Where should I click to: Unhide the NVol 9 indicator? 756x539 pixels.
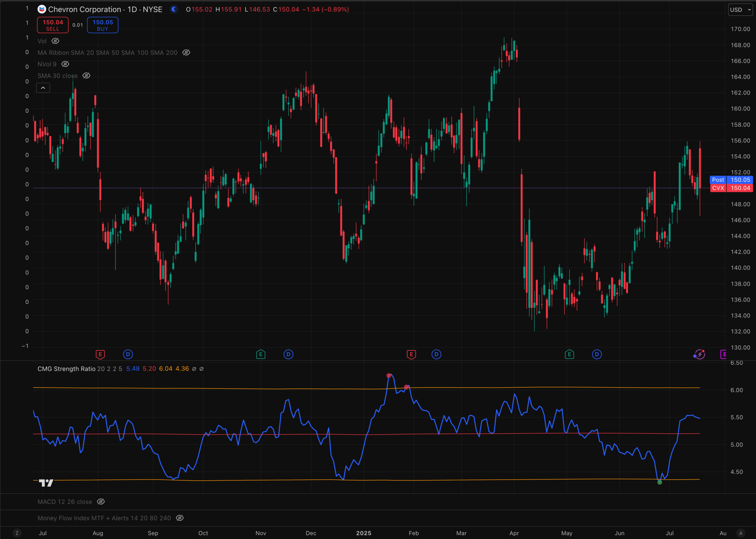(65, 64)
